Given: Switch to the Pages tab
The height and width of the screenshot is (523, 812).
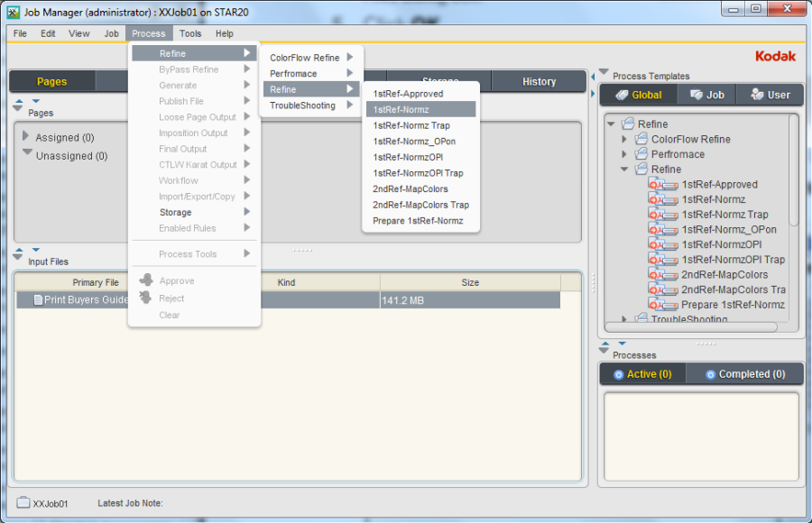Looking at the screenshot, I should point(51,81).
